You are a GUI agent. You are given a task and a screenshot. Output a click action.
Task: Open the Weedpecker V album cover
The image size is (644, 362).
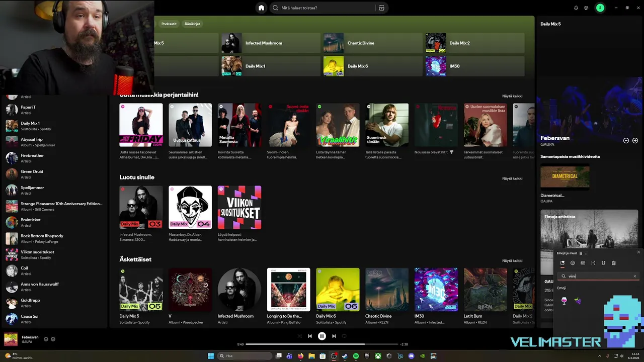coord(190,290)
